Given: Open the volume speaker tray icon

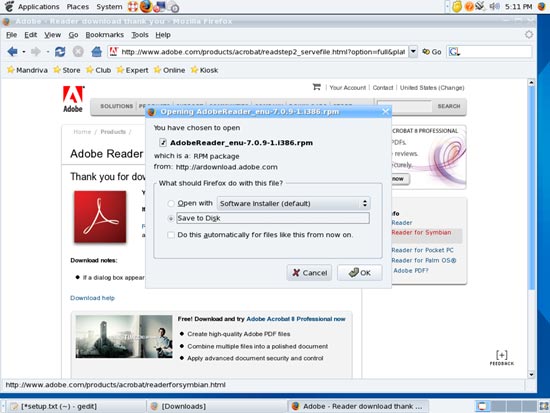Looking at the screenshot, I should [x=495, y=6].
